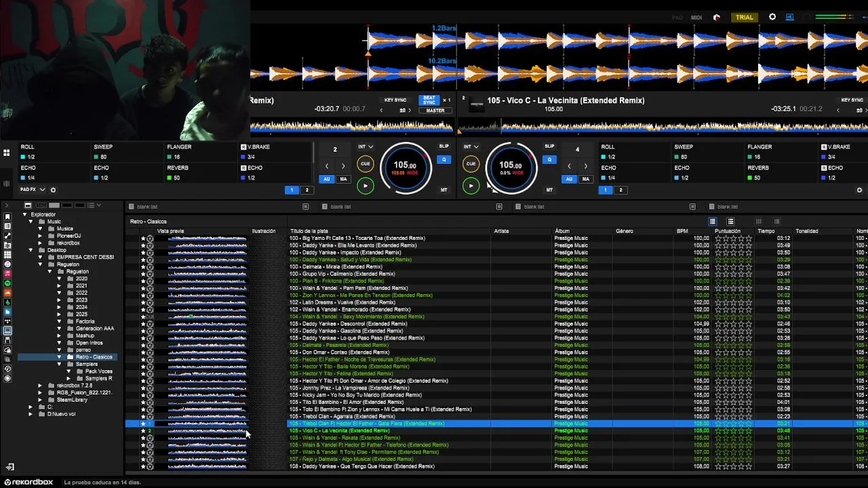
Task: Collapse the Desktop folder in the tree
Action: point(31,250)
